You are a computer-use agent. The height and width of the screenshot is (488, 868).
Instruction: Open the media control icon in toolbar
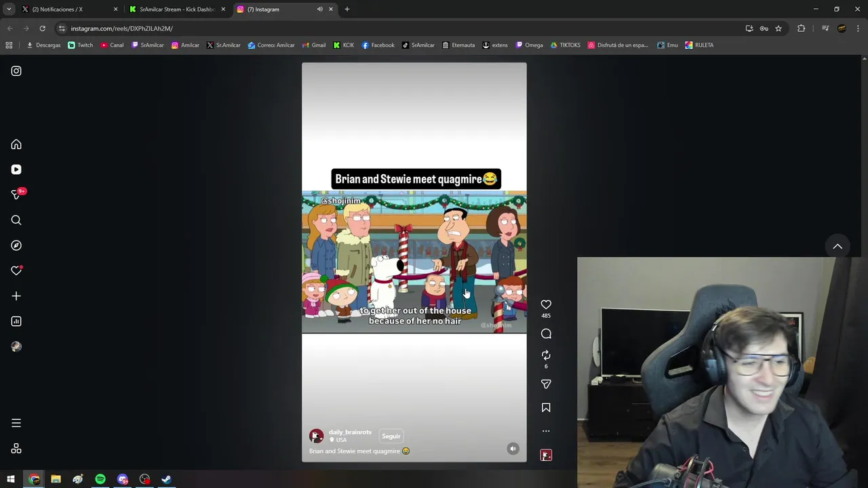click(825, 28)
